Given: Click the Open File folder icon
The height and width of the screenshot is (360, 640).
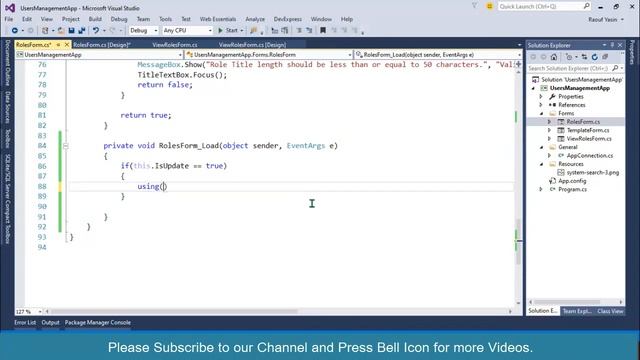Looking at the screenshot, I should [61, 31].
